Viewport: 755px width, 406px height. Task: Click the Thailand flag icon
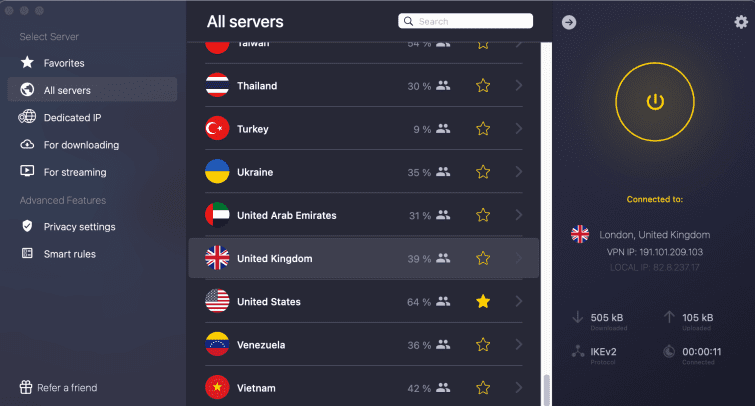click(217, 85)
